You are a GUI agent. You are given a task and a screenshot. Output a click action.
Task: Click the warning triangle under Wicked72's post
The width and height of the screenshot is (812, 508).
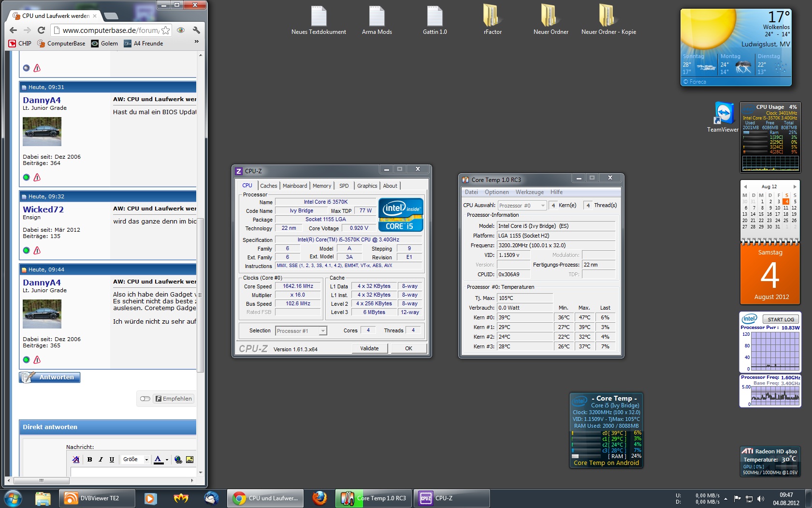37,250
